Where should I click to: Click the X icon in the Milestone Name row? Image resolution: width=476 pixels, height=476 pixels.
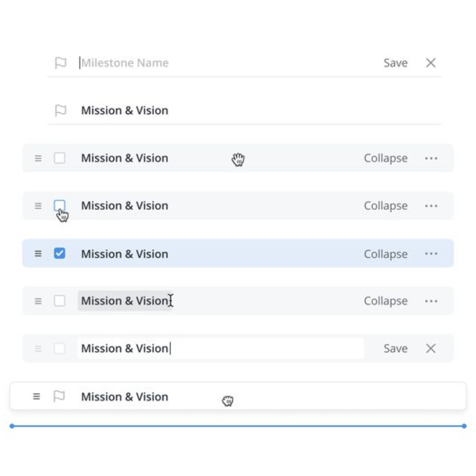tap(431, 63)
